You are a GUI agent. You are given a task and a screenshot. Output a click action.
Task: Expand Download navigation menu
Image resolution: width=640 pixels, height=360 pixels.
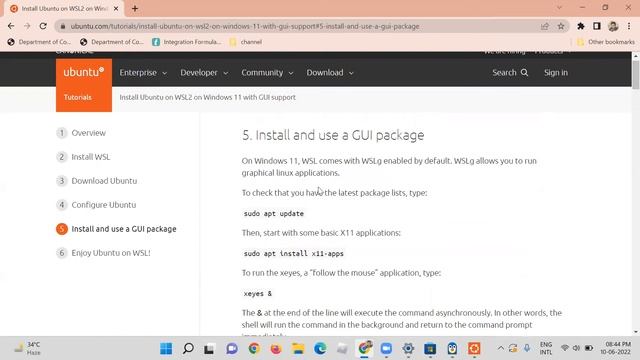[x=330, y=73]
